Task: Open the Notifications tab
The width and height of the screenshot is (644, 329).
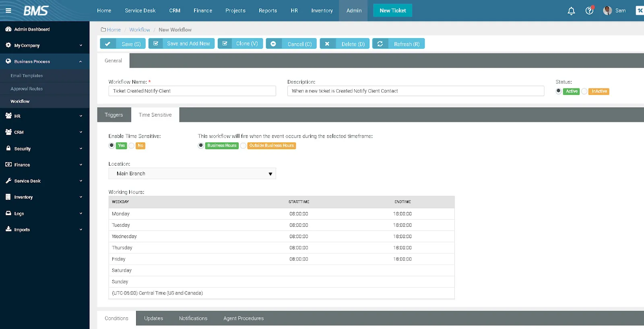Action: [193, 319]
